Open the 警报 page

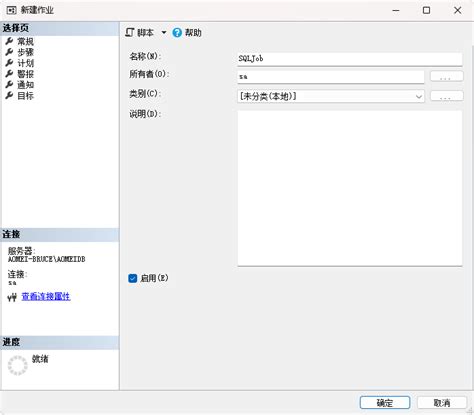25,74
